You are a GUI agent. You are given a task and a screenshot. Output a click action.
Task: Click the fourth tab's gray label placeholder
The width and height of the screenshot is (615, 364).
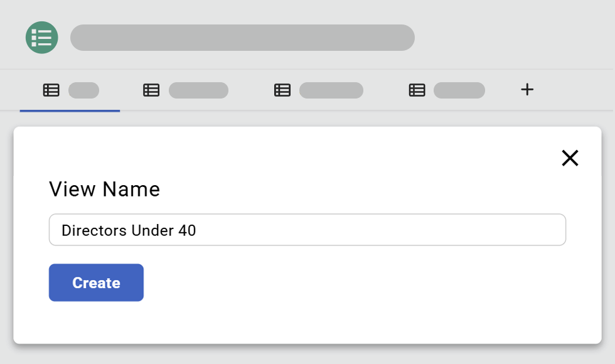tap(459, 90)
